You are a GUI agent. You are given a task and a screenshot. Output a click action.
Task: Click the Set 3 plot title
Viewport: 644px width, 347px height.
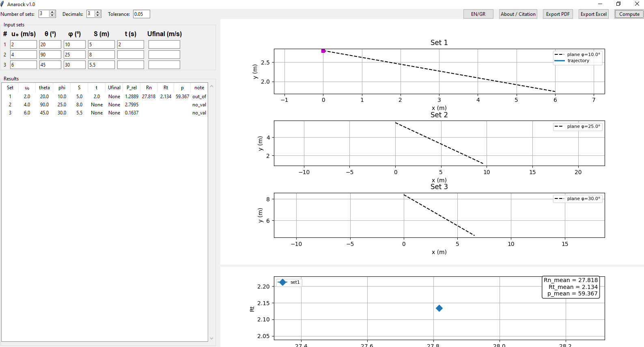click(x=439, y=187)
